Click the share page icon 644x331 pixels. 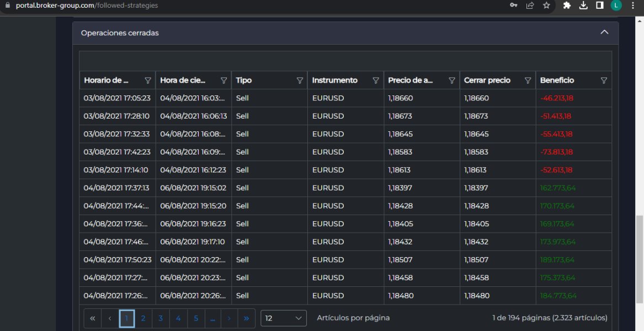[x=530, y=6]
